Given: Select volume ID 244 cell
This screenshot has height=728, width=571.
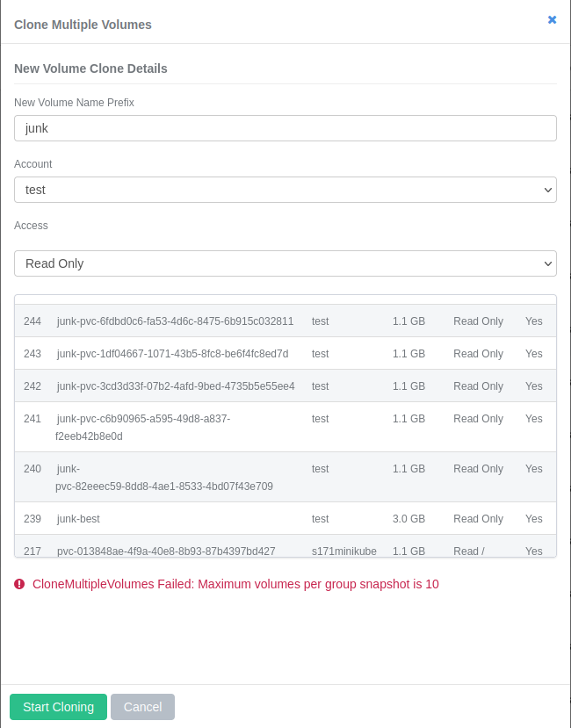Looking at the screenshot, I should tap(33, 321).
